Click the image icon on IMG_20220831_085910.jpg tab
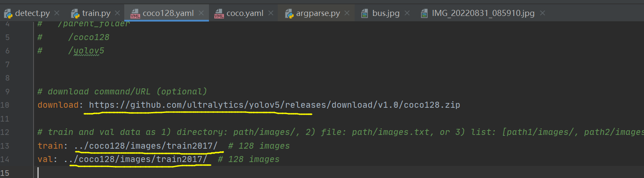 424,14
